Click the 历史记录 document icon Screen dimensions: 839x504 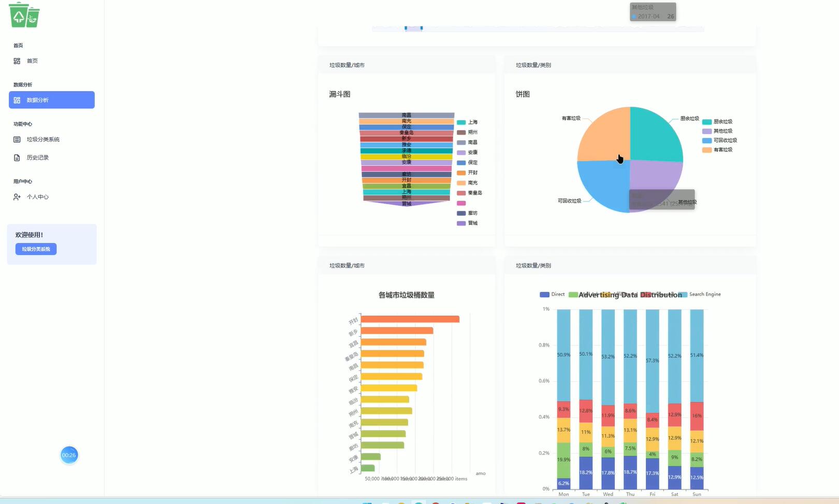pos(17,157)
